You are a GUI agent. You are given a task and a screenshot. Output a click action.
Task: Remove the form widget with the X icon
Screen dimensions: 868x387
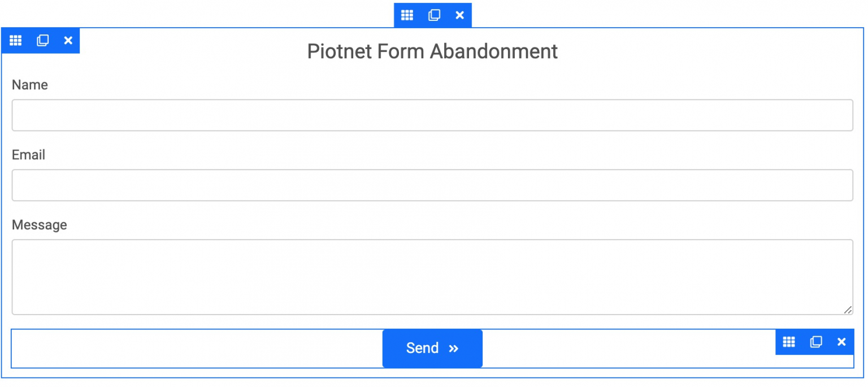pyautogui.click(x=68, y=40)
